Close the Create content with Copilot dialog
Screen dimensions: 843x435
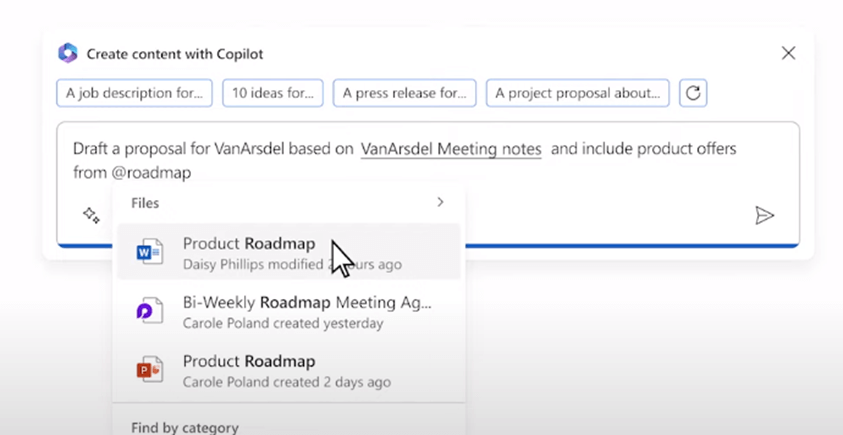pos(788,53)
